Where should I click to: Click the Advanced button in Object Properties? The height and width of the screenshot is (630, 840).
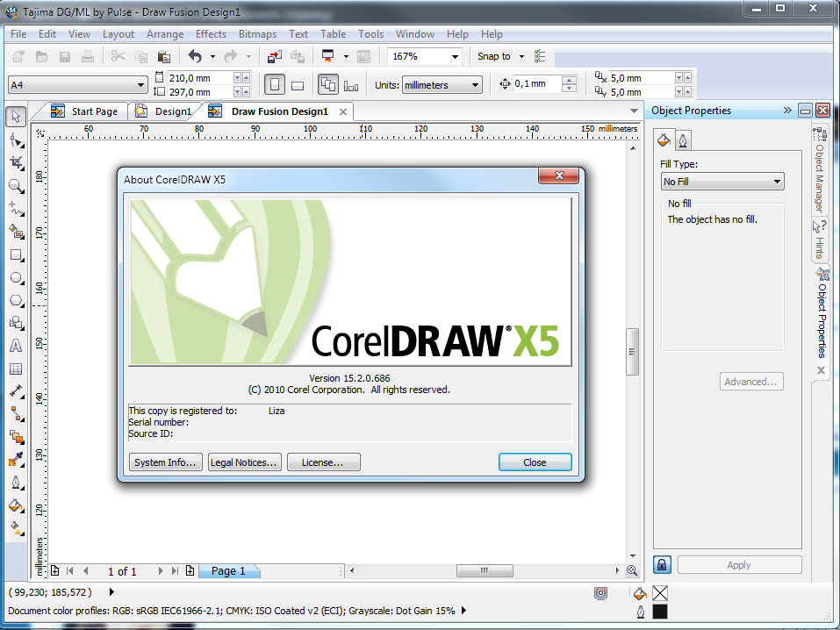coord(751,382)
